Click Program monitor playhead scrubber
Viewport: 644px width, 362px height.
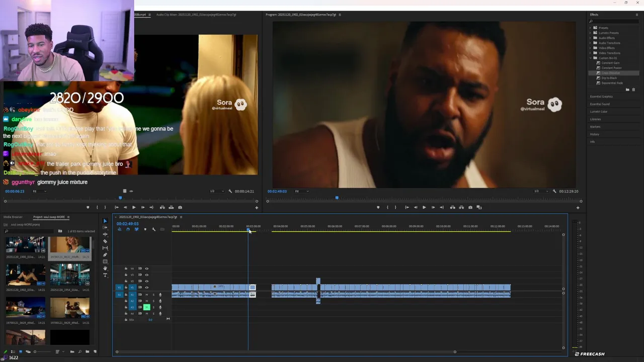pos(337,198)
